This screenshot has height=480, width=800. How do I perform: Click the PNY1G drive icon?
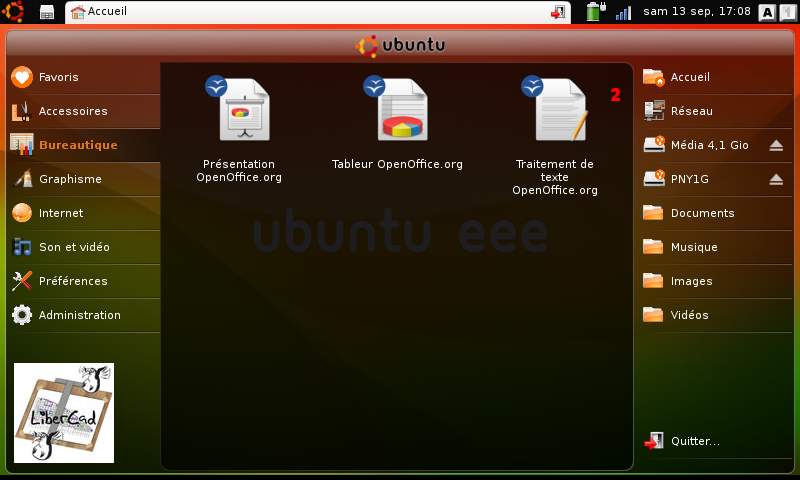coord(654,179)
